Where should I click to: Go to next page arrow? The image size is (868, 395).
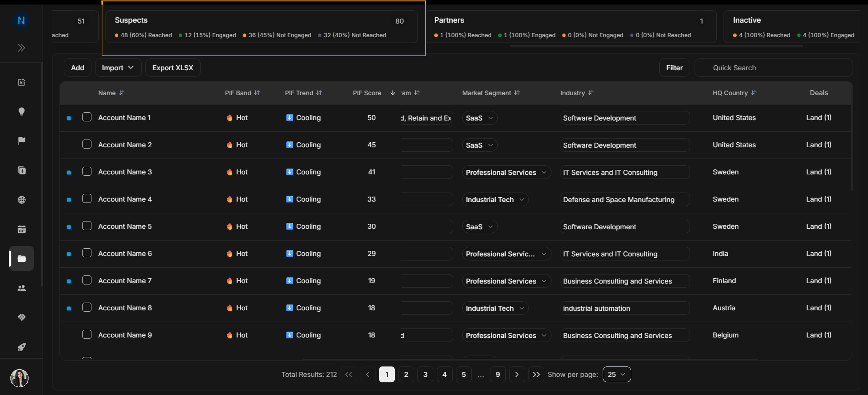[x=517, y=375]
